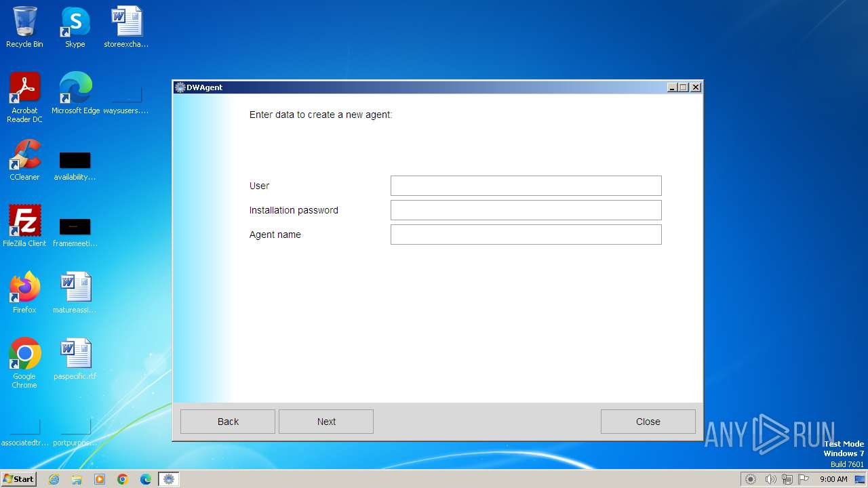
Task: Select the associatedtr... desktop file
Action: click(24, 432)
